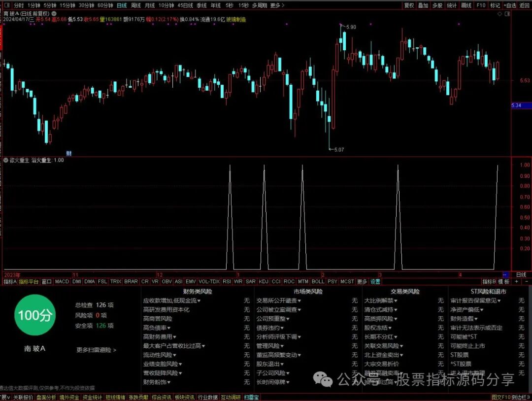This screenshot has height=401, width=532.
Task: Select the MACD indicator tab
Action: 62,282
